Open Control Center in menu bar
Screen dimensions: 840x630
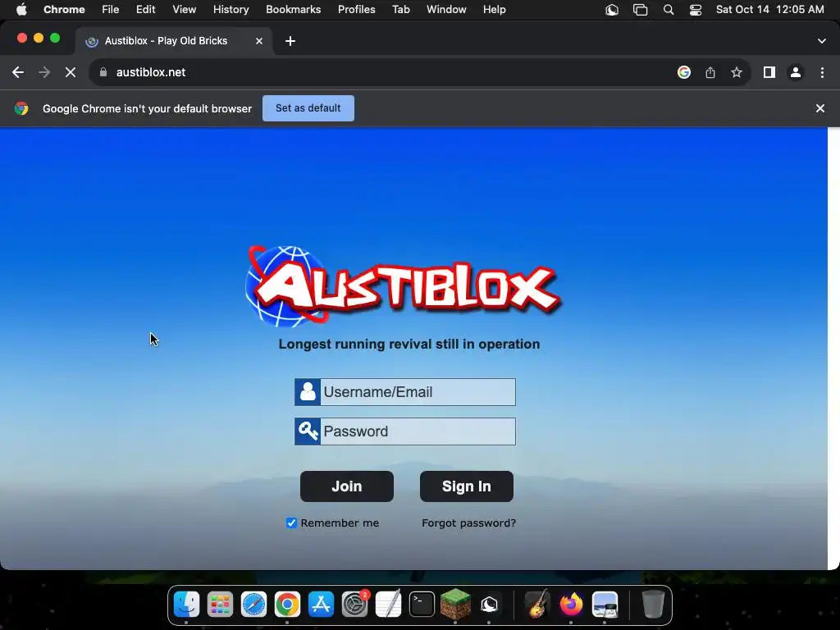[x=696, y=10]
